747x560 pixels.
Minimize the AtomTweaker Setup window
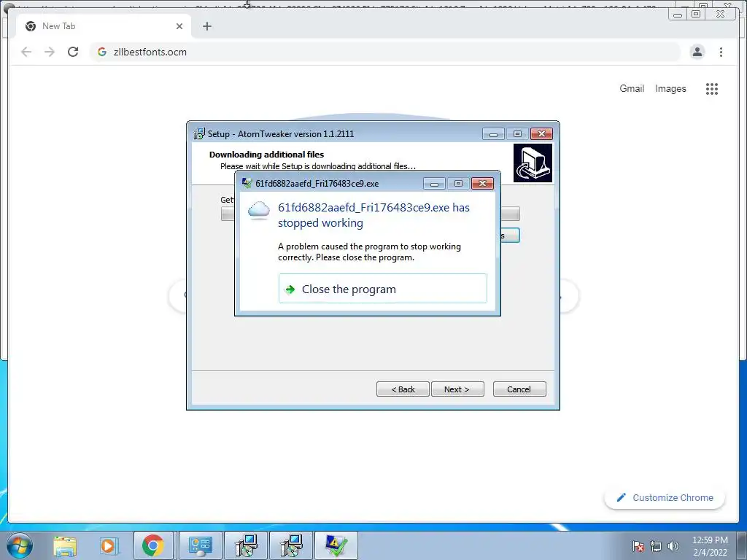click(x=493, y=134)
